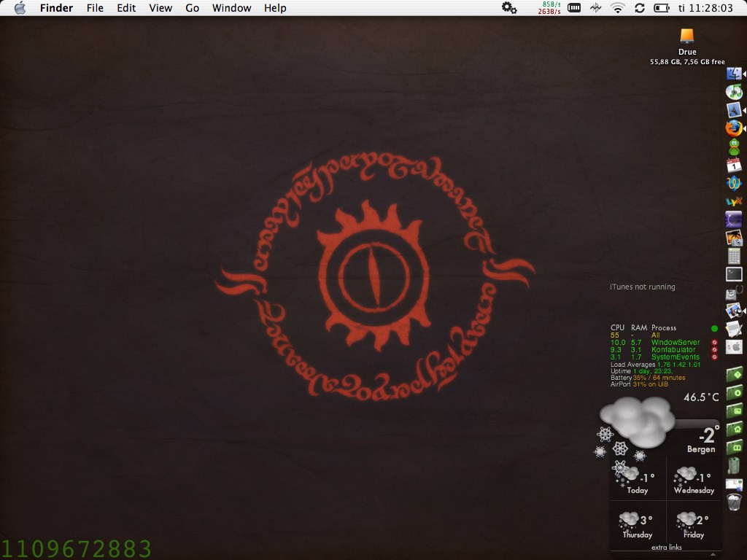Open the View menu
This screenshot has width=747, height=560.
[160, 8]
